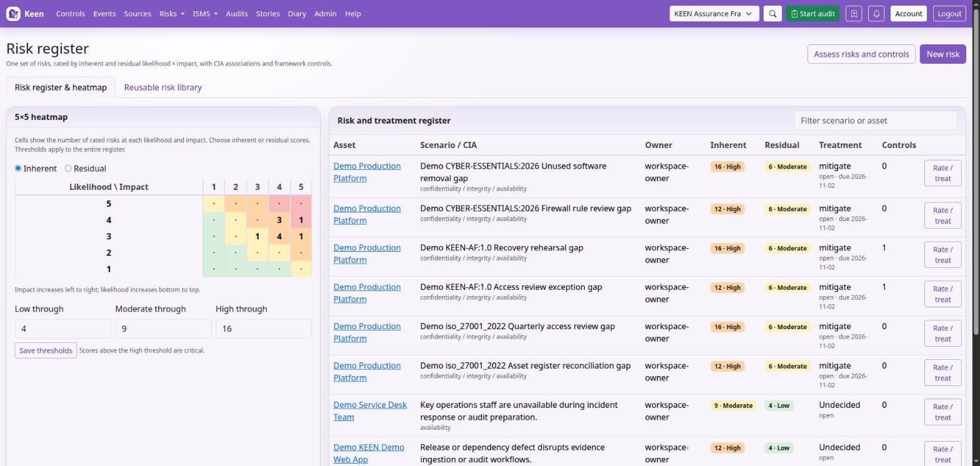980x466 pixels.
Task: Click Rate / treat for Unused software removal gap
Action: click(x=942, y=173)
